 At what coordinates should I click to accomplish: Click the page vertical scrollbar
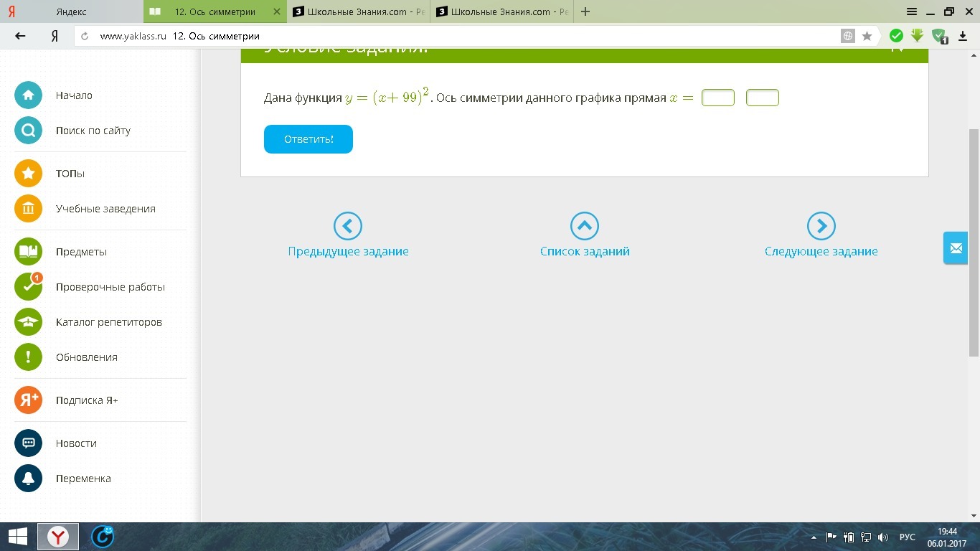click(x=974, y=242)
